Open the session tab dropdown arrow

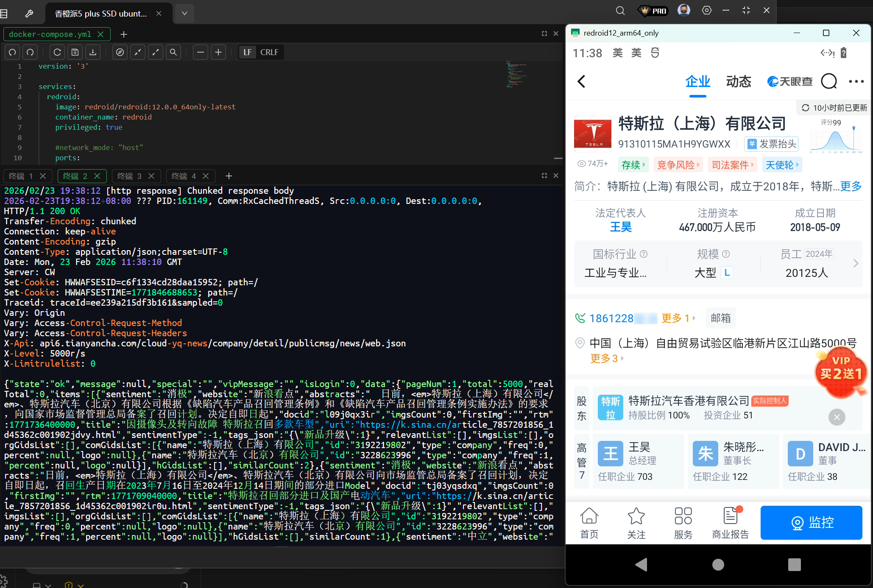184,14
